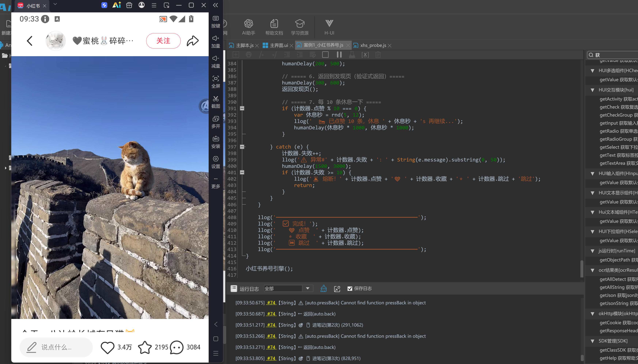
Task: Open the 多开 multi-instance icon
Action: pos(216,119)
